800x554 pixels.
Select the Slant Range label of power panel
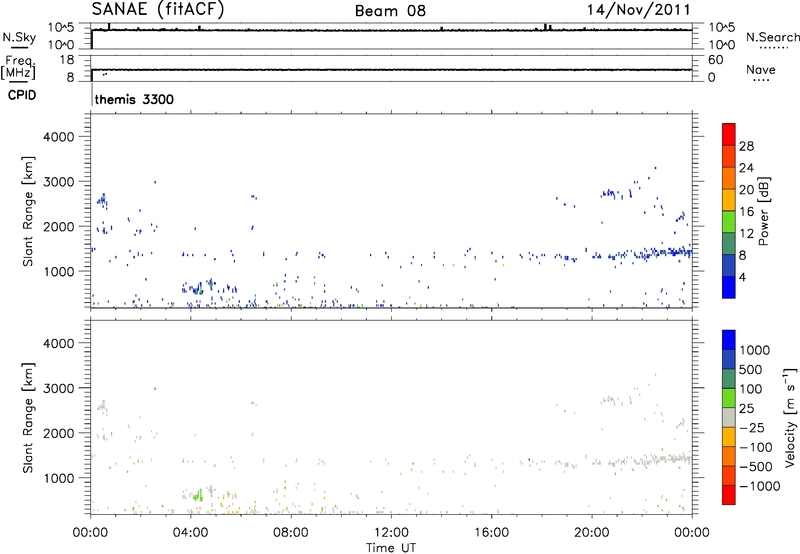[x=28, y=211]
